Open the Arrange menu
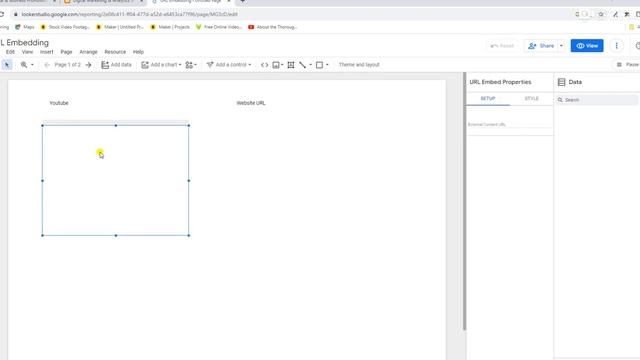The width and height of the screenshot is (640, 360). tap(89, 52)
